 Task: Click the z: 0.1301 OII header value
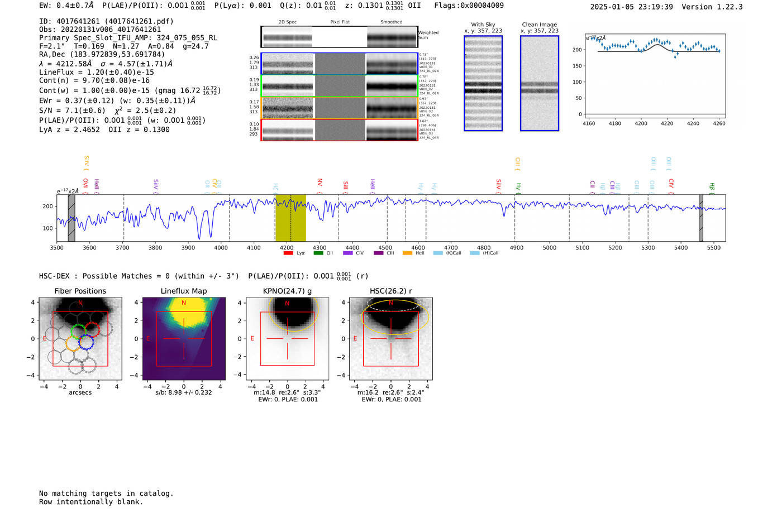click(x=383, y=6)
